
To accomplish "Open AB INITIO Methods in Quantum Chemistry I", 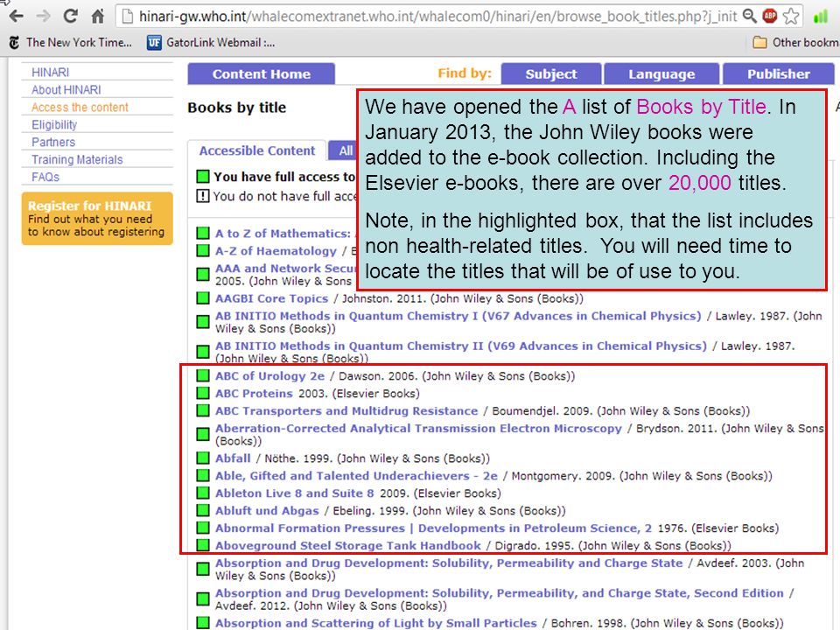I will point(458,316).
